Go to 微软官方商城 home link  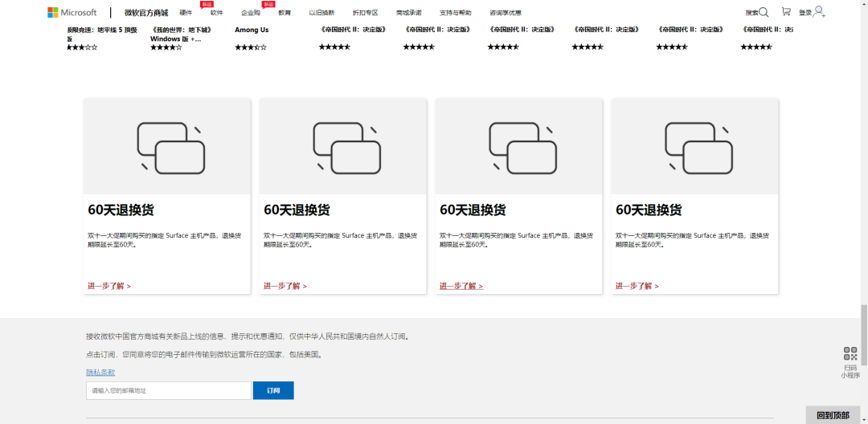[x=146, y=13]
